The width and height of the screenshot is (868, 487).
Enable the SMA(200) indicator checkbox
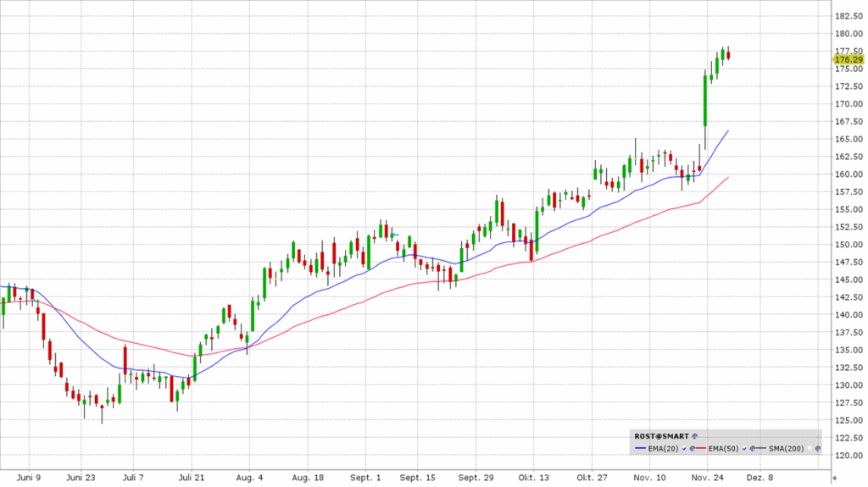(810, 449)
